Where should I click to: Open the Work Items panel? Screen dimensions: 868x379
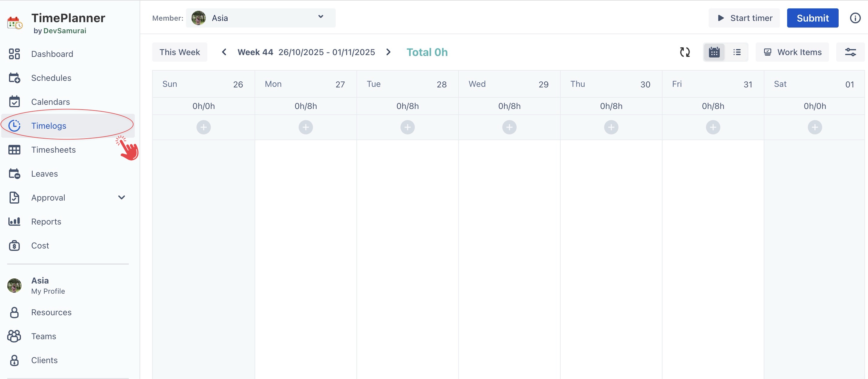(x=792, y=52)
